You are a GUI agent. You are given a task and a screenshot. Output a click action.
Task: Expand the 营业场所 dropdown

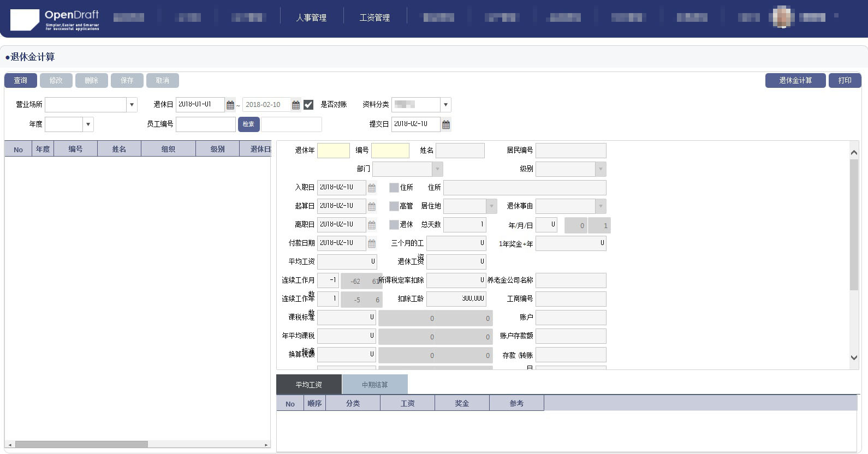tap(132, 105)
